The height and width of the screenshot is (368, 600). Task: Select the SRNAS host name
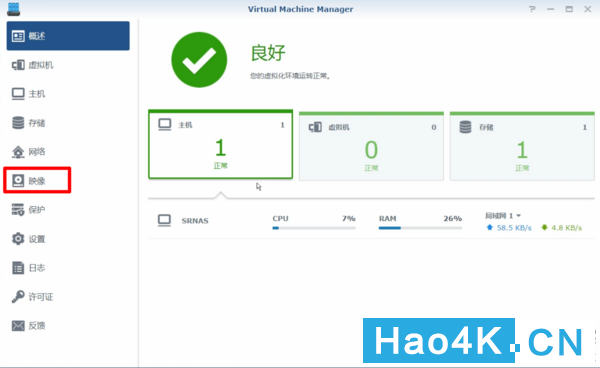[x=195, y=221]
